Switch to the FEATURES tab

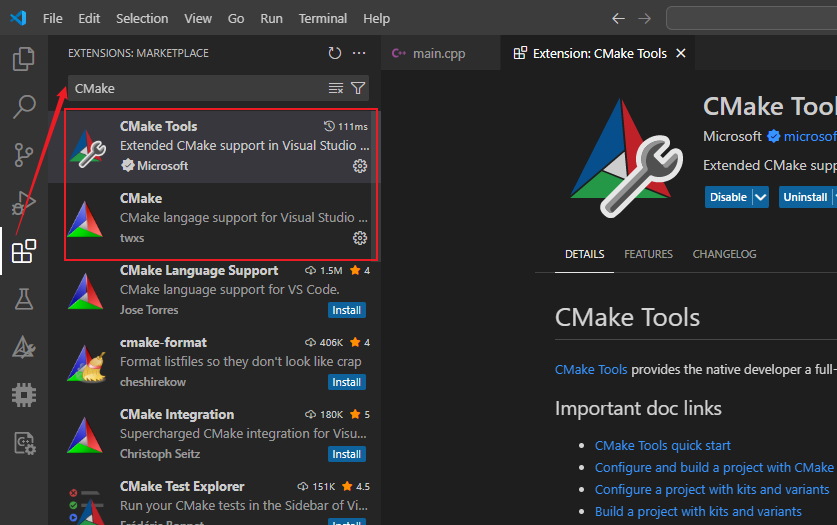point(649,254)
